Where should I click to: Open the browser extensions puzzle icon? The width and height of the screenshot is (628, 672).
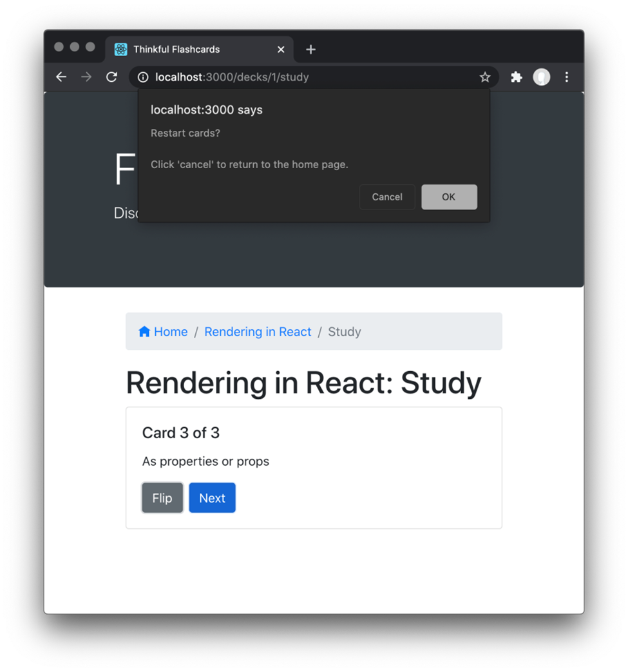516,77
